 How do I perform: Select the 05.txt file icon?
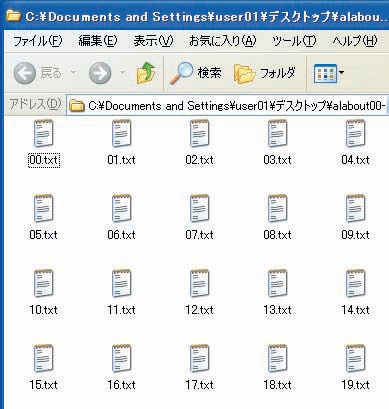(44, 209)
